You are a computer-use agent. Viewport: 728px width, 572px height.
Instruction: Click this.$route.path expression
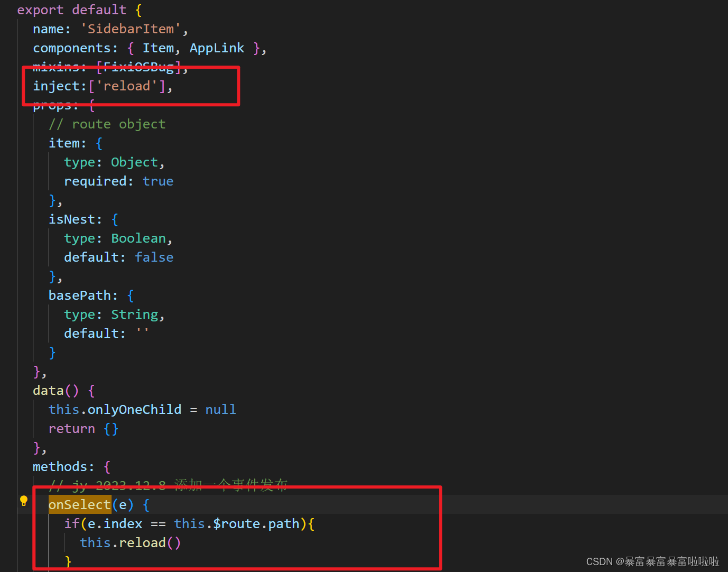pos(237,524)
